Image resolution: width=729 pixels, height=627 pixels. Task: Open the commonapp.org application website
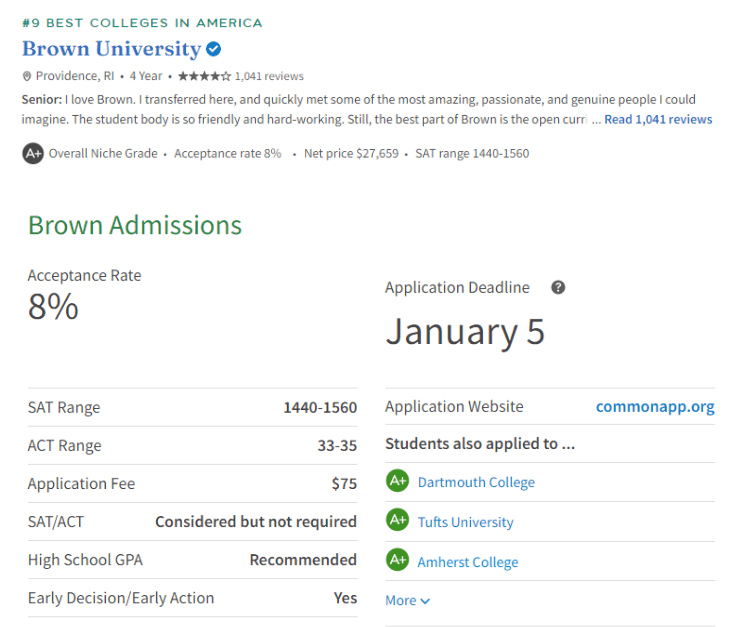tap(655, 407)
